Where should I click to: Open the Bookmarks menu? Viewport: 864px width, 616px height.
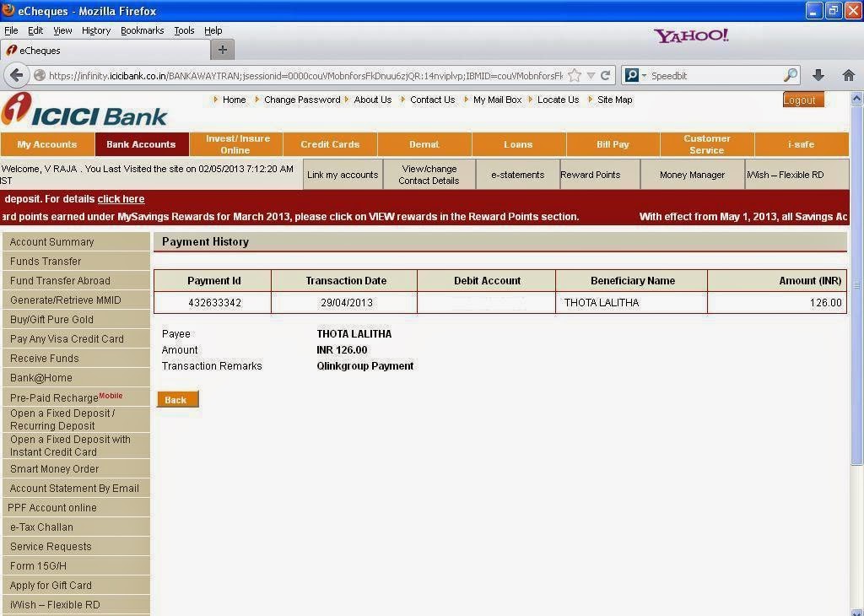pos(142,30)
